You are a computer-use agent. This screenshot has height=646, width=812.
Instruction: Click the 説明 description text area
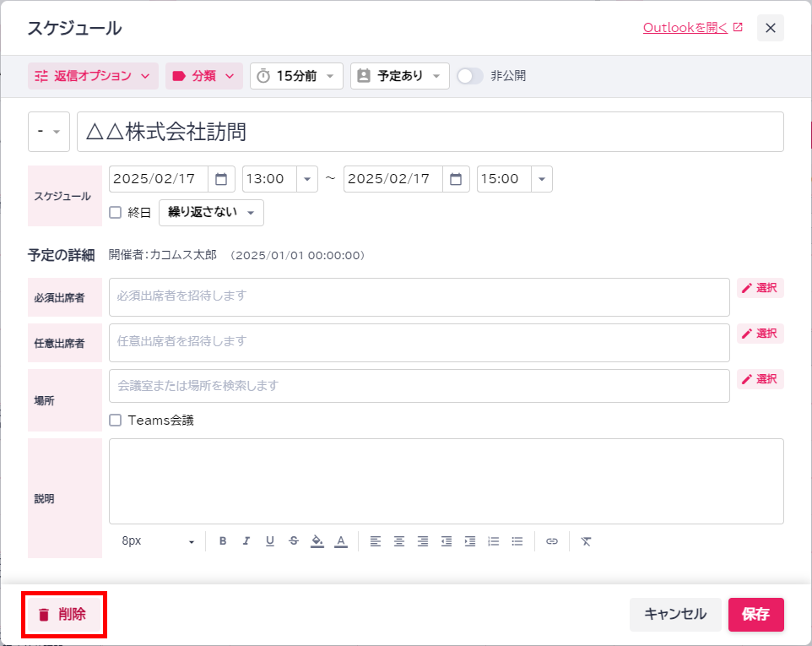(447, 481)
